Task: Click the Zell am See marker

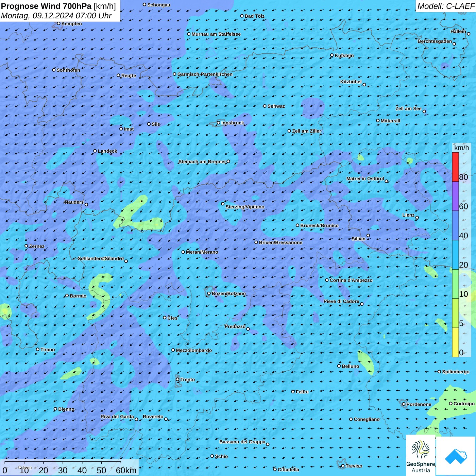Action: (424, 111)
